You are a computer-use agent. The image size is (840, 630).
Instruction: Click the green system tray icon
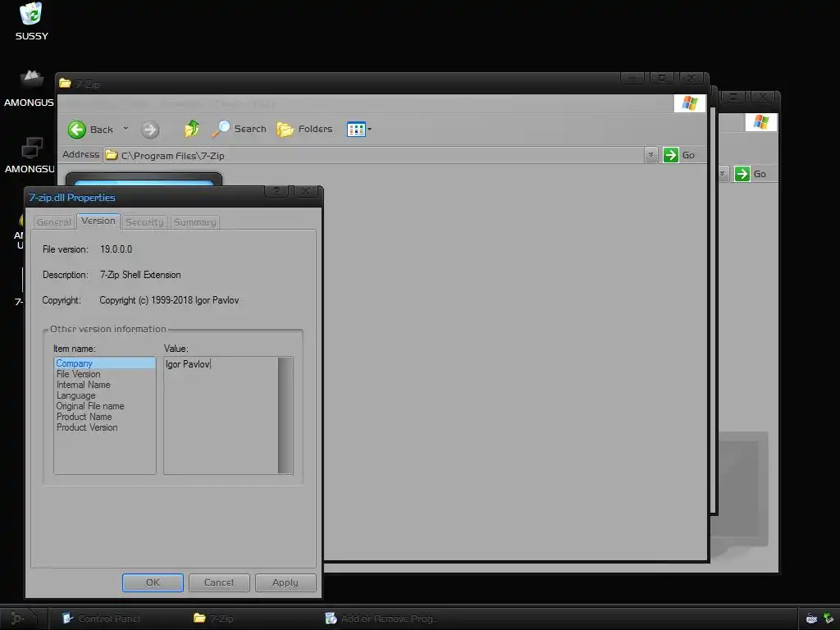coord(829,619)
